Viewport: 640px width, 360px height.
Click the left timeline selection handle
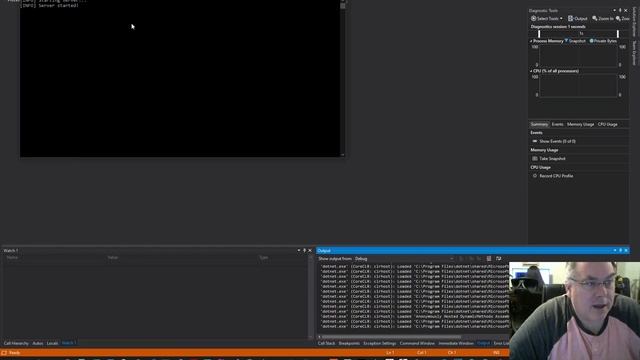coord(539,33)
